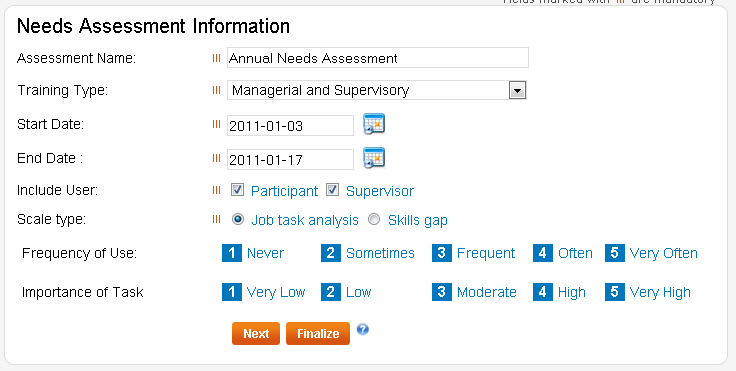Click the Finalize button
The height and width of the screenshot is (371, 736).
pyautogui.click(x=318, y=333)
